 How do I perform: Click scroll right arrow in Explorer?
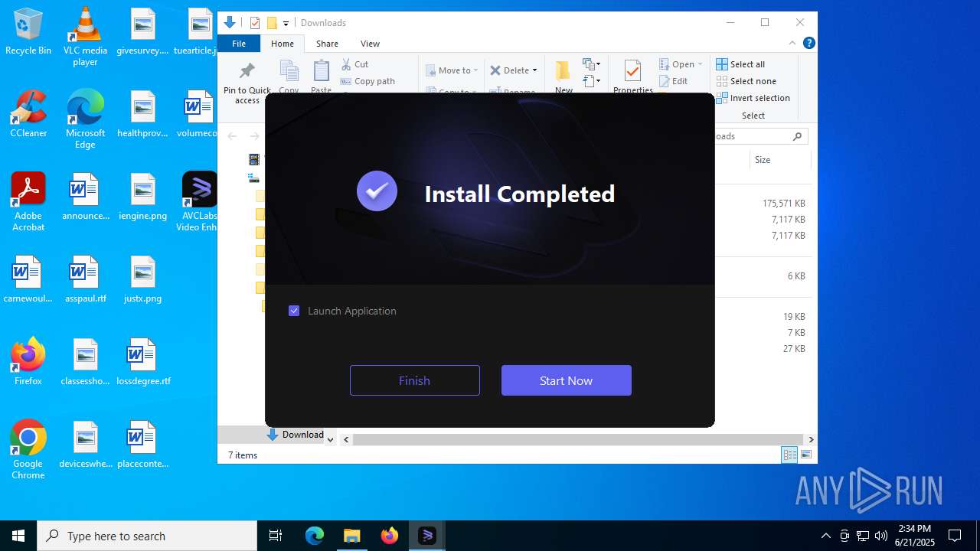[811, 439]
